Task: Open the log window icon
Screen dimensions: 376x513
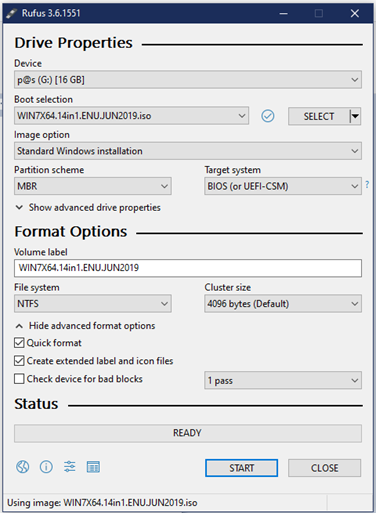Action: [93, 467]
